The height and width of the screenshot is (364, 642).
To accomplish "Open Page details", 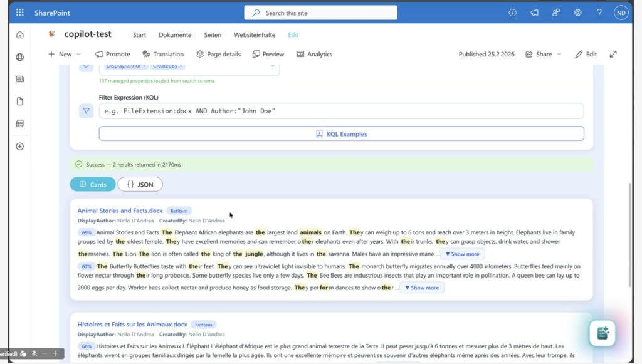I will [218, 54].
